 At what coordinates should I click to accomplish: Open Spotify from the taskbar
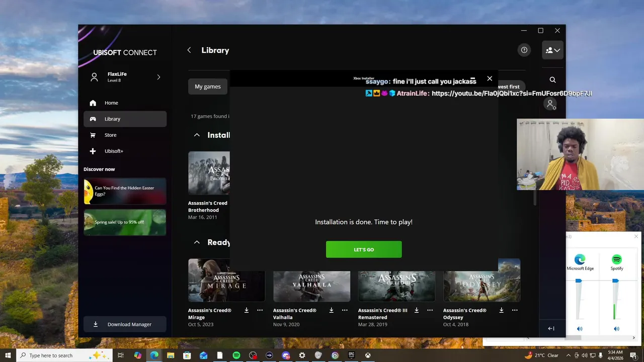(x=236, y=355)
